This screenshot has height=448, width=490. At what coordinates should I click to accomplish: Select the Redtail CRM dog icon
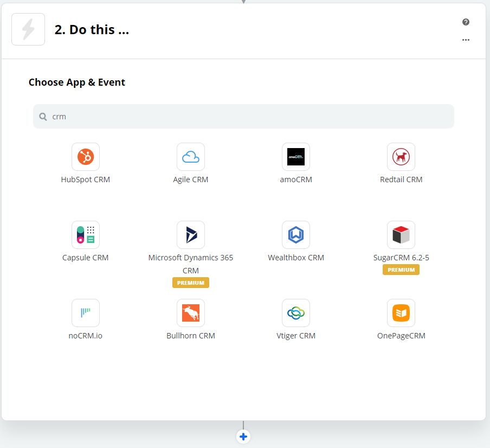401,157
